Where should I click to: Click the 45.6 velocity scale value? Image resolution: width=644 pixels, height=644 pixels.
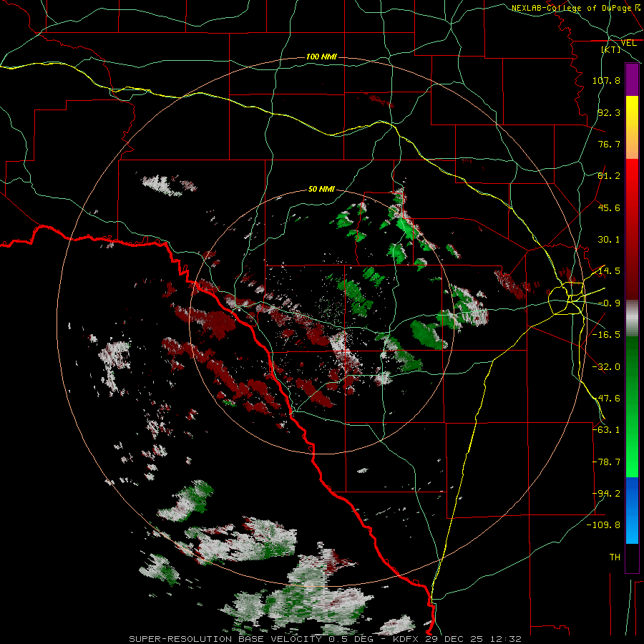pyautogui.click(x=609, y=208)
